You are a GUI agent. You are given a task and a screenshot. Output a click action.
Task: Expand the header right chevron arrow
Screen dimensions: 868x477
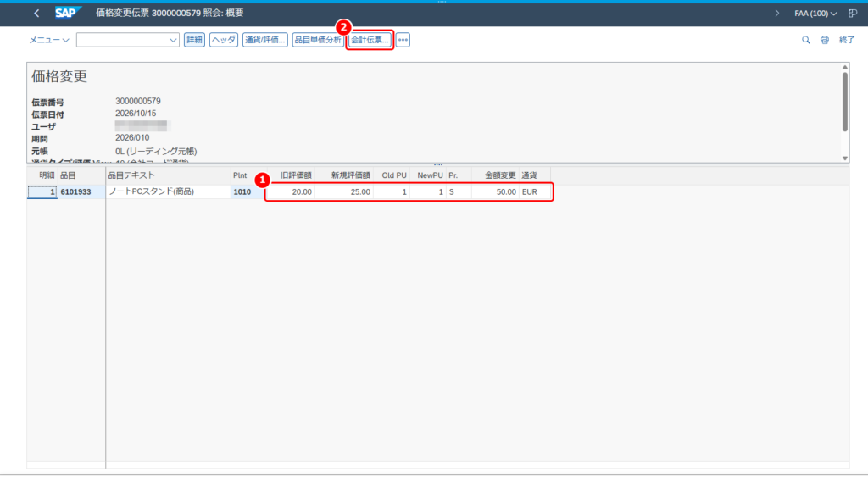[x=777, y=14]
